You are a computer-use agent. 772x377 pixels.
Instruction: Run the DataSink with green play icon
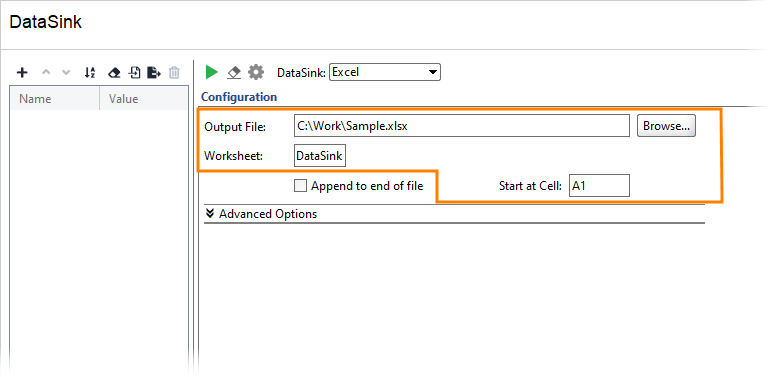212,72
